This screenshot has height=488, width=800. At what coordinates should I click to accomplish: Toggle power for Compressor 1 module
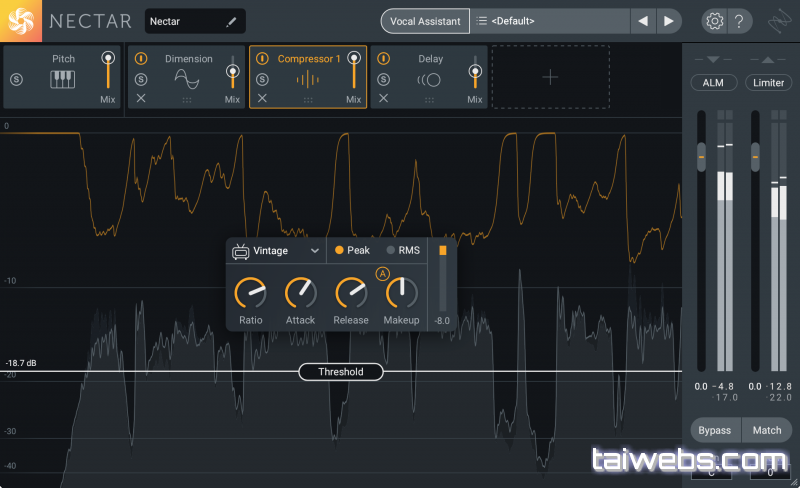coord(263,59)
